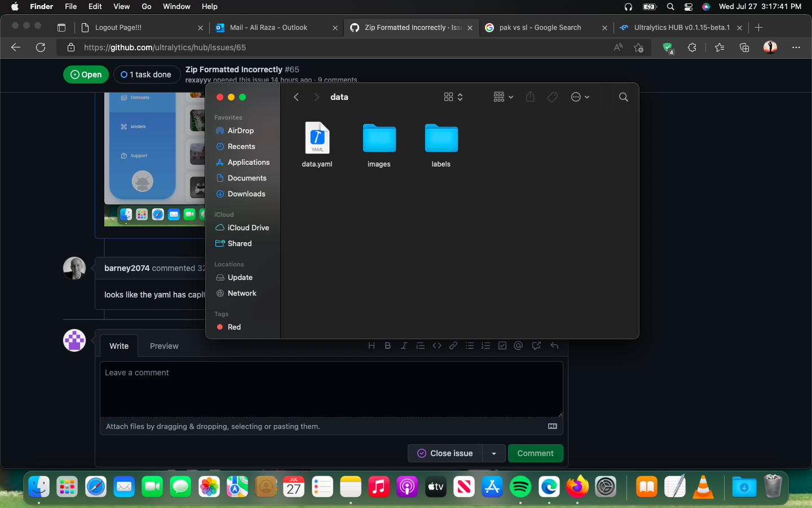812x508 pixels.
Task: Click the green Comment button
Action: pos(535,453)
